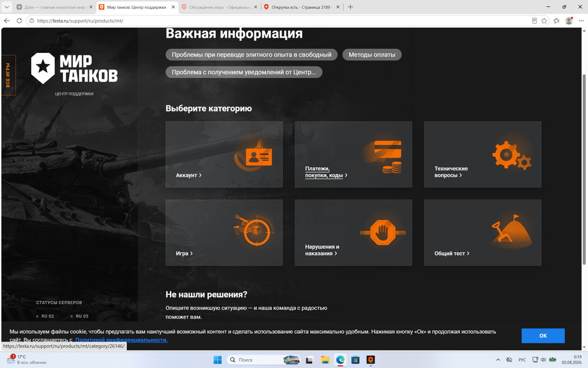This screenshot has width=588, height=368.
Task: Show hidden system tray icons
Action: pyautogui.click(x=498, y=360)
